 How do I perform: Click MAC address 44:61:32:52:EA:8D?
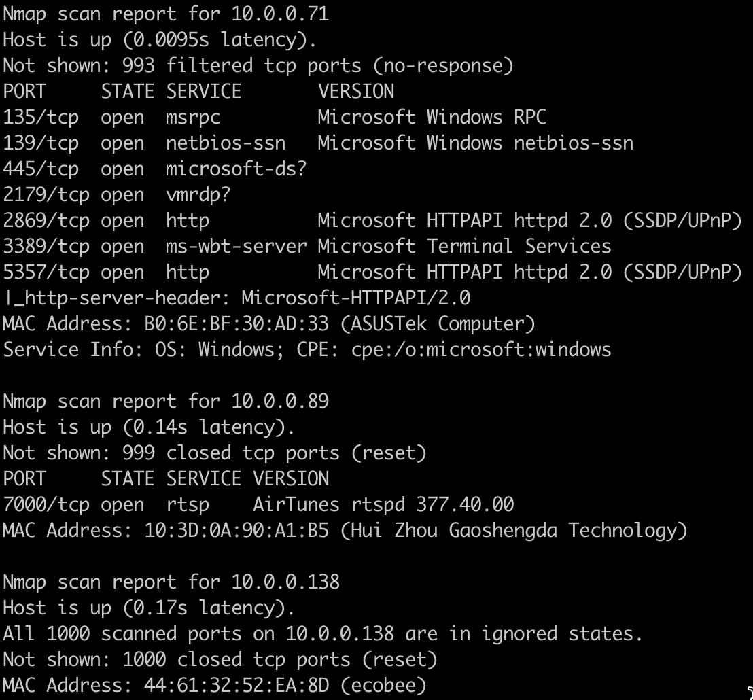click(237, 686)
